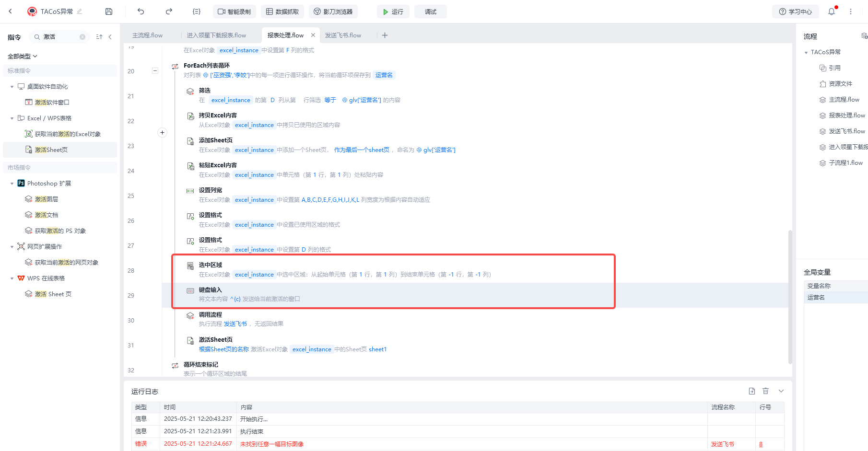Screen dimensions: 868x451
Task: Click the 选中区域 step icon
Action: 190,266
